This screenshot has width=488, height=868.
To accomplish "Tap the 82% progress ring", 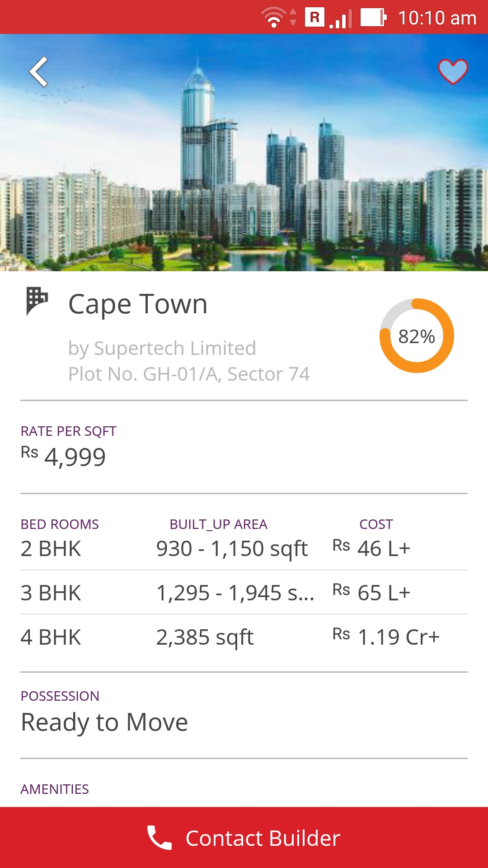I will (417, 336).
